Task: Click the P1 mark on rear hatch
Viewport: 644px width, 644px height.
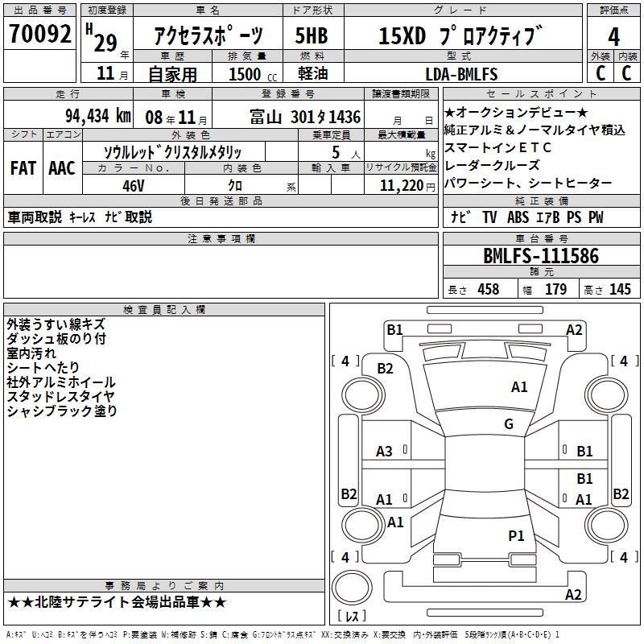Action: click(516, 535)
